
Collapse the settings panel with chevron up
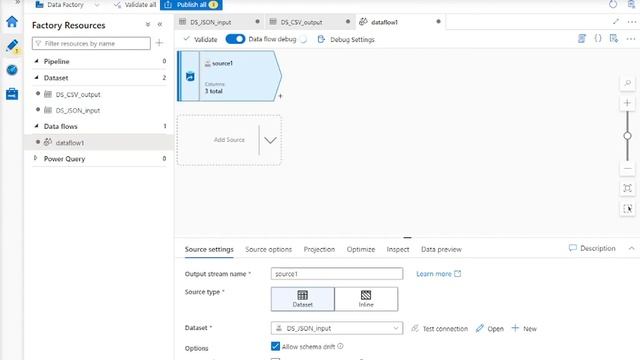(x=631, y=248)
